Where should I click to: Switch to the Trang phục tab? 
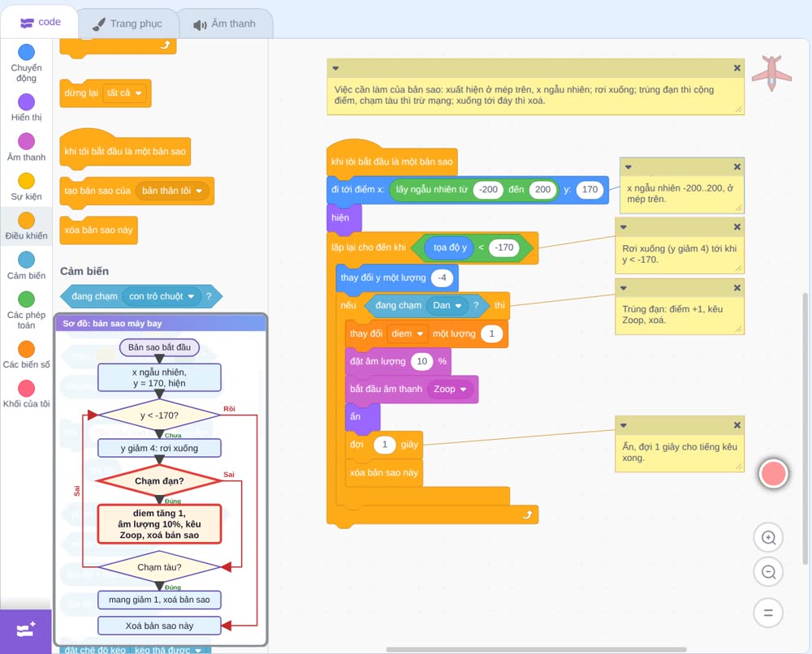pyautogui.click(x=127, y=24)
